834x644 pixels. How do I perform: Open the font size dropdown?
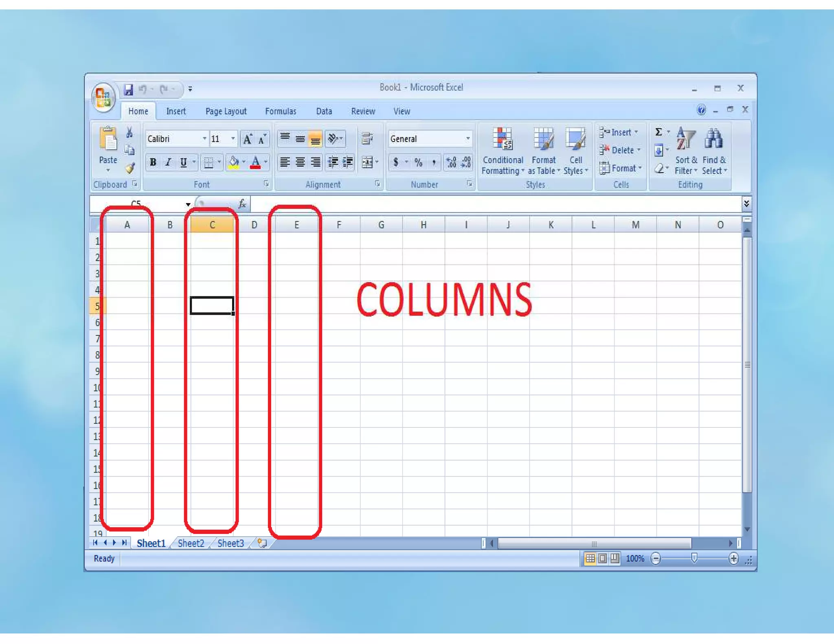pos(233,139)
